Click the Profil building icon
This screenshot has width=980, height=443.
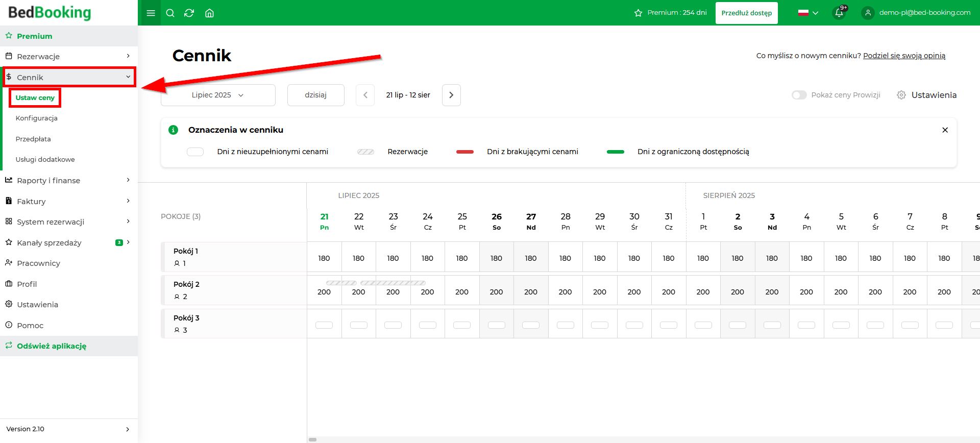pos(9,284)
